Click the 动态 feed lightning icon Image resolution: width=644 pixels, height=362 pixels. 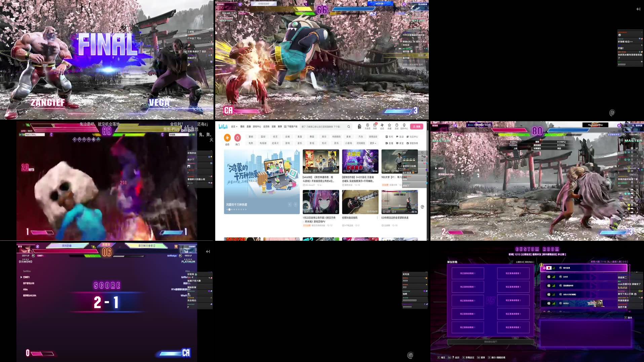382,125
